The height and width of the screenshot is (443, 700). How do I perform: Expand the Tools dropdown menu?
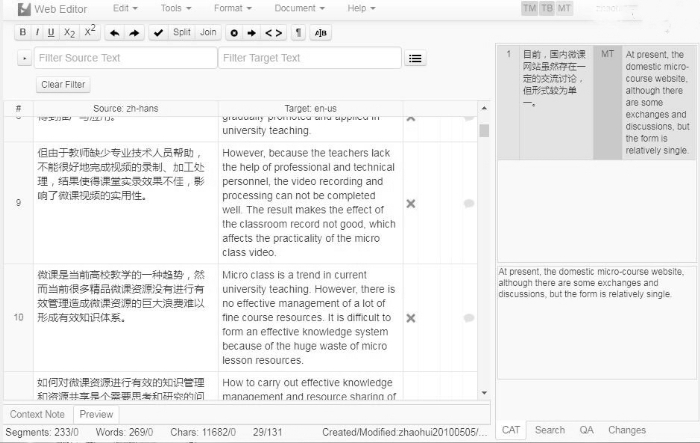click(x=176, y=8)
